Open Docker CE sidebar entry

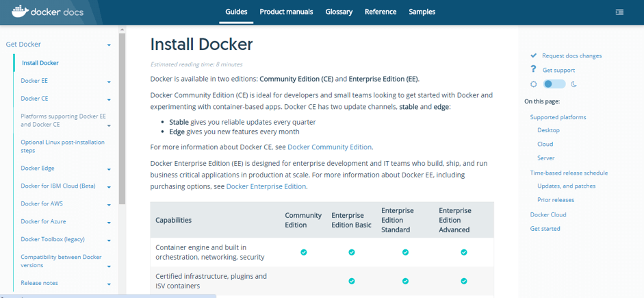point(34,98)
